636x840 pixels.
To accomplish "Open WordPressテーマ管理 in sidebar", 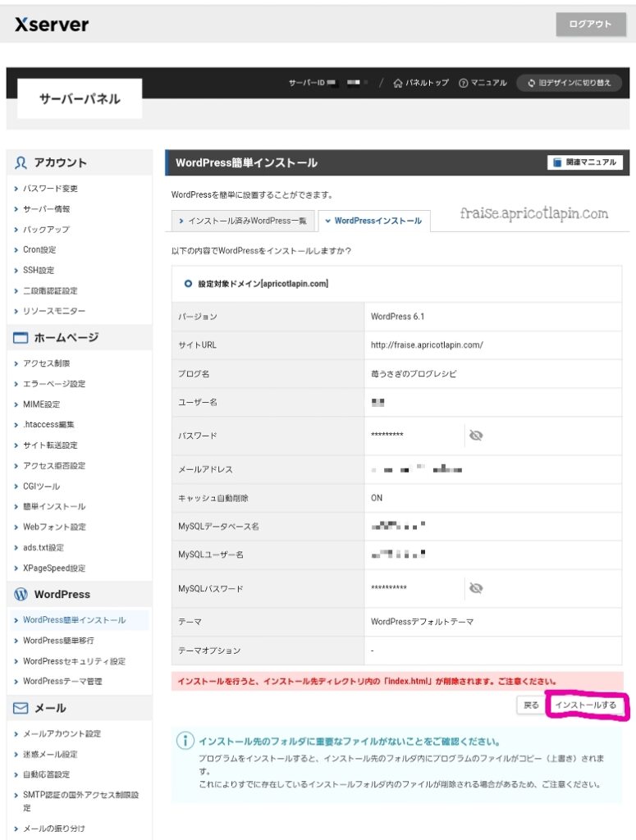I will click(x=62, y=681).
